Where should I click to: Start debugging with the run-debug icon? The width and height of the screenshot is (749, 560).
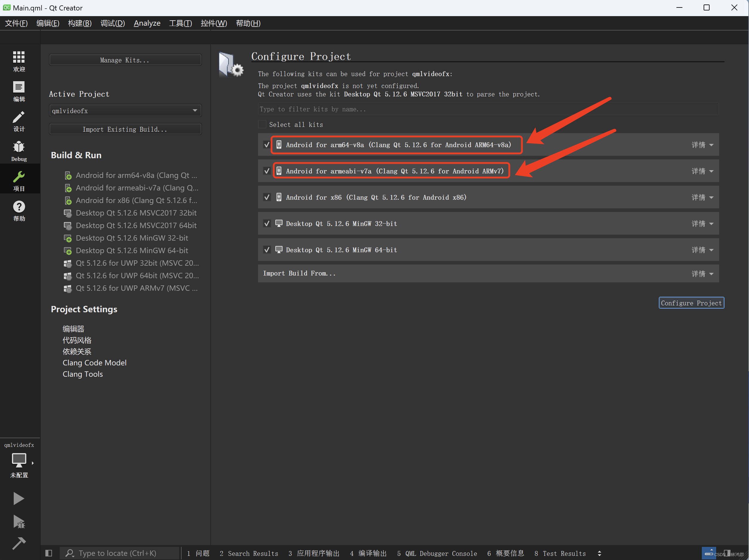(x=19, y=521)
